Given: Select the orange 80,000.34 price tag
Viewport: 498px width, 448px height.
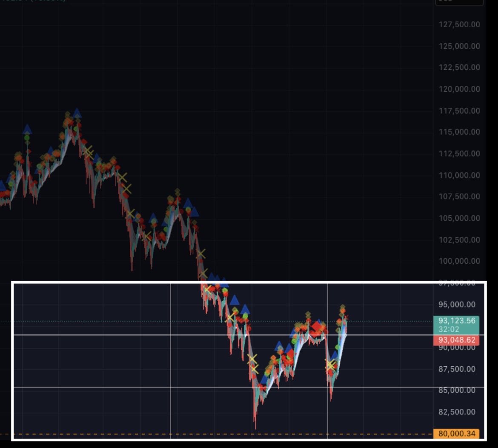Looking at the screenshot, I should 456,434.
